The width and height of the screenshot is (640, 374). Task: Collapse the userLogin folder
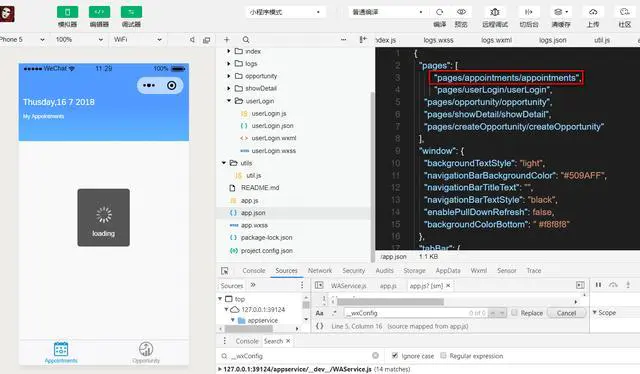click(229, 100)
